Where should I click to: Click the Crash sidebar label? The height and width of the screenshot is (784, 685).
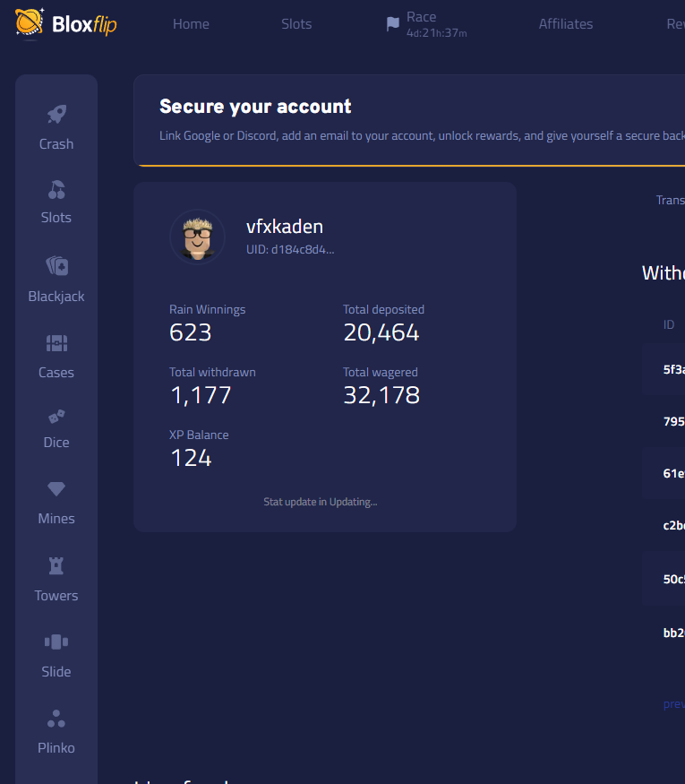[x=56, y=144]
